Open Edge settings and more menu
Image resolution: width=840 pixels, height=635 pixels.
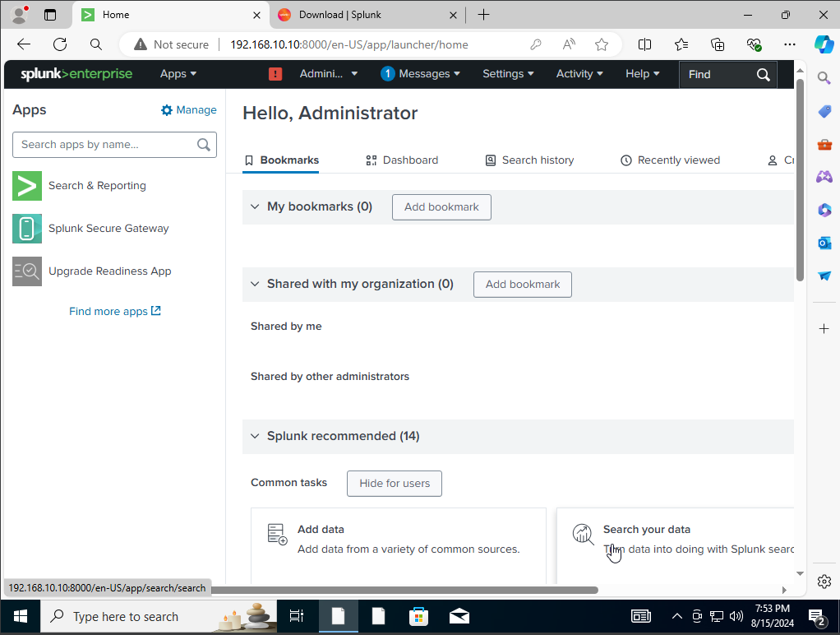790,44
